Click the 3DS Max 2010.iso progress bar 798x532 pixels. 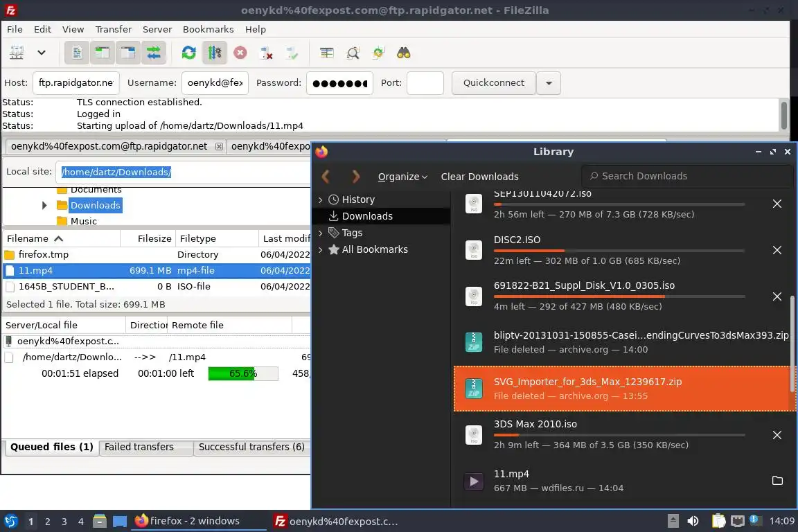(619, 435)
